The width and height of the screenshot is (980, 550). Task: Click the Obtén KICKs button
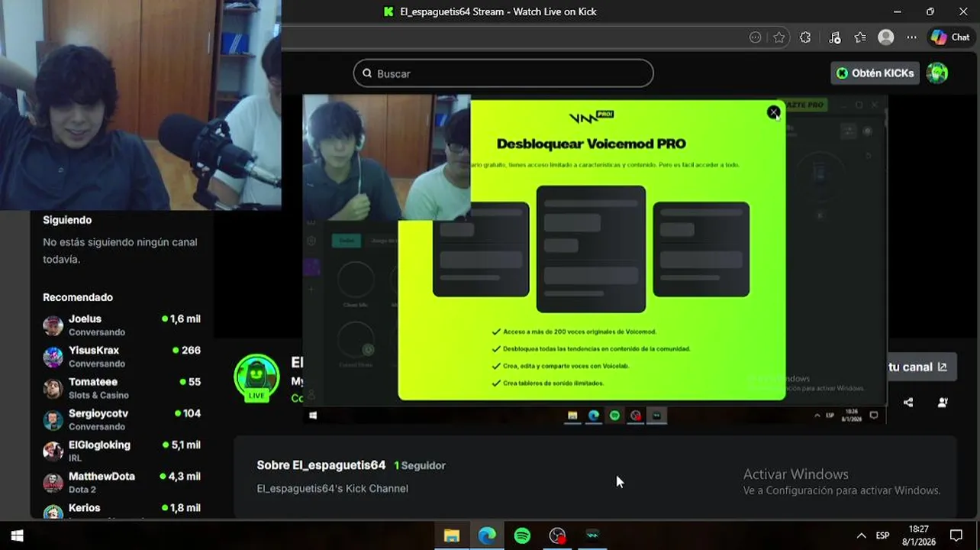click(x=875, y=73)
